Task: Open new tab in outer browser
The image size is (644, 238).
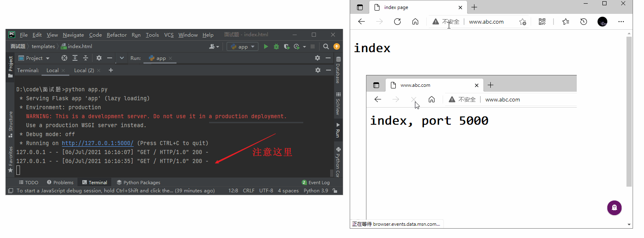Action: [x=474, y=7]
